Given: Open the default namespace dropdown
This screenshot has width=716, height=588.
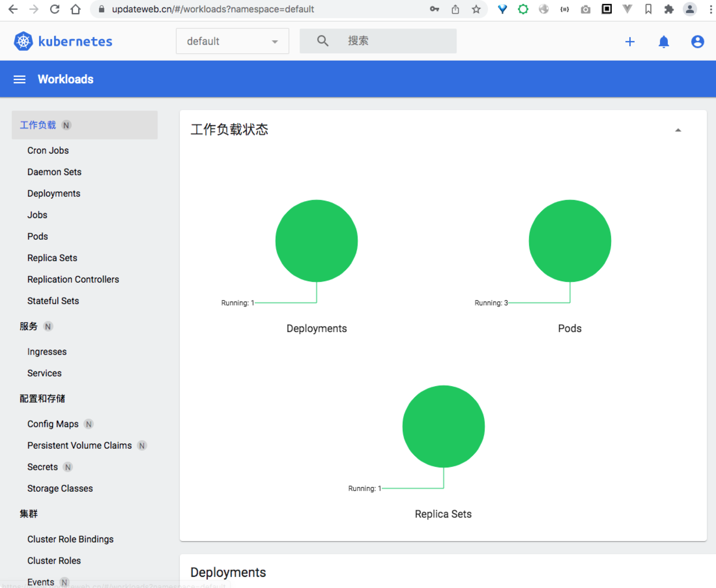Looking at the screenshot, I should [232, 41].
